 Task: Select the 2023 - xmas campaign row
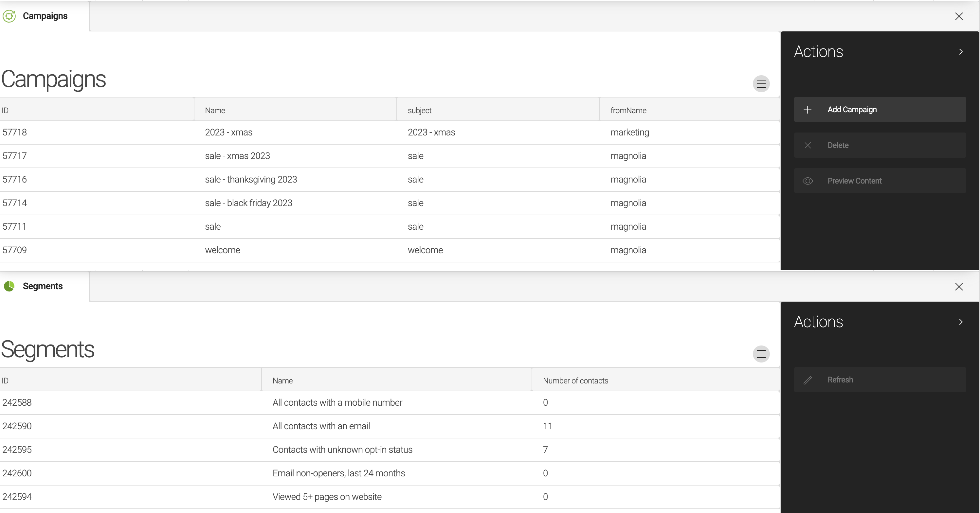[228, 132]
